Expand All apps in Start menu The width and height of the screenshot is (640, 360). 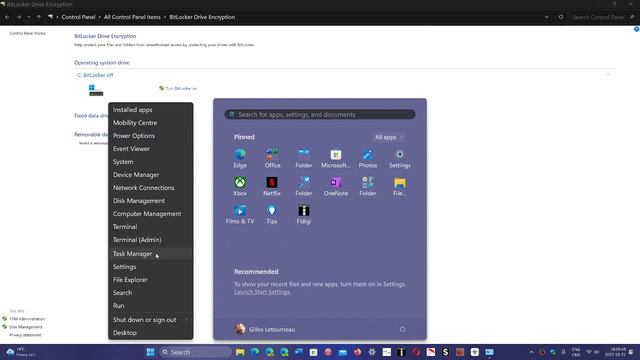tap(389, 137)
